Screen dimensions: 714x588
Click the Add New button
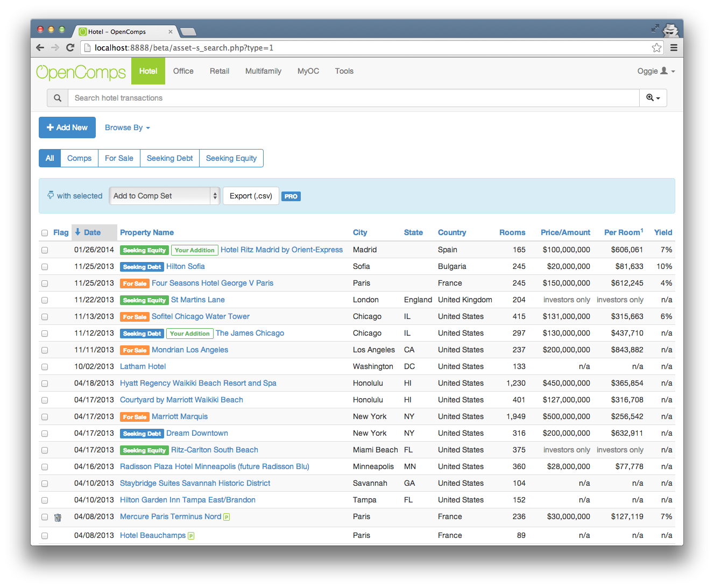pos(67,127)
